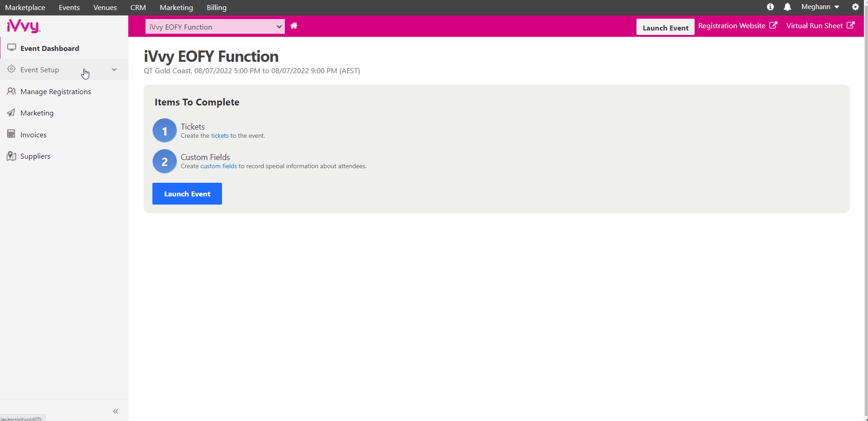Open the Marketplace menu
Screen dimensions: 868x421
click(x=25, y=7)
